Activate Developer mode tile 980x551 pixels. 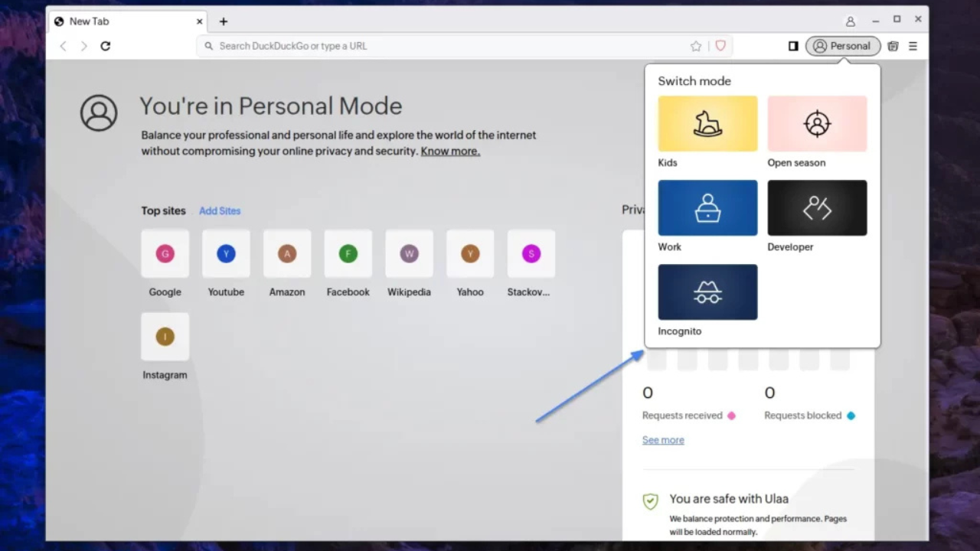click(x=817, y=208)
